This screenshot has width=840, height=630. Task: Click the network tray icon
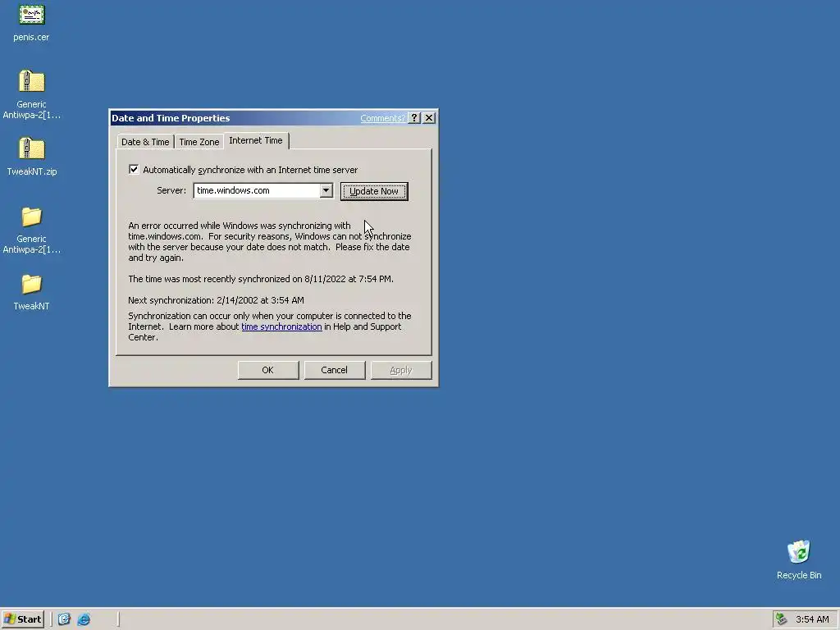click(x=782, y=619)
